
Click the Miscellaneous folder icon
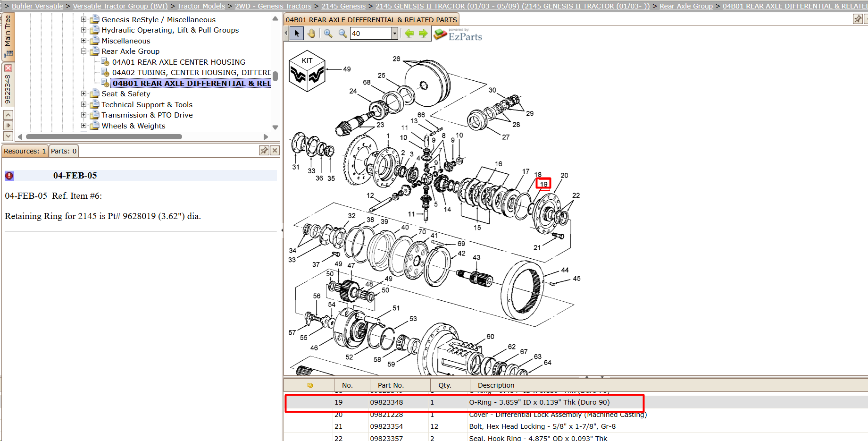coord(95,41)
